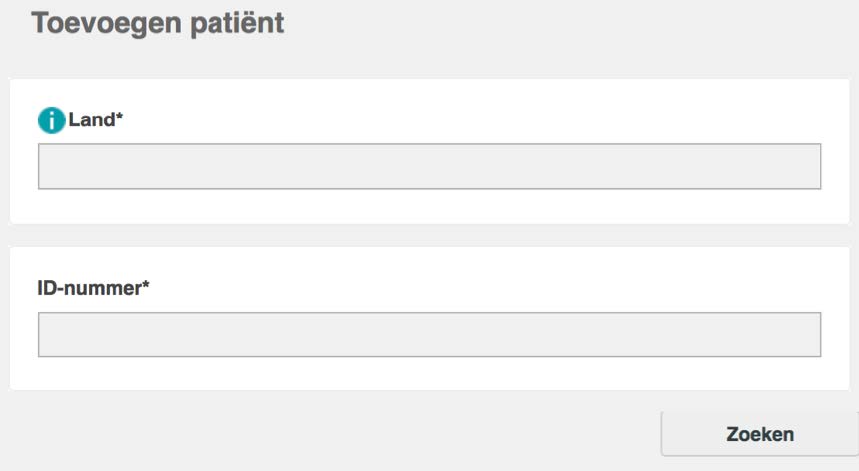Click the gray area left of Zoeken
The image size is (859, 471).
click(329, 433)
